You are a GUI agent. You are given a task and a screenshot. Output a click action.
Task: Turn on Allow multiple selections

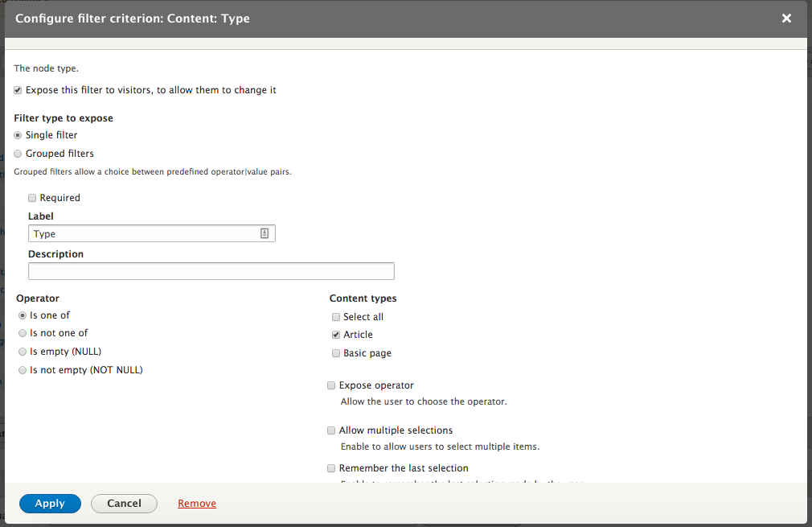[x=331, y=430]
